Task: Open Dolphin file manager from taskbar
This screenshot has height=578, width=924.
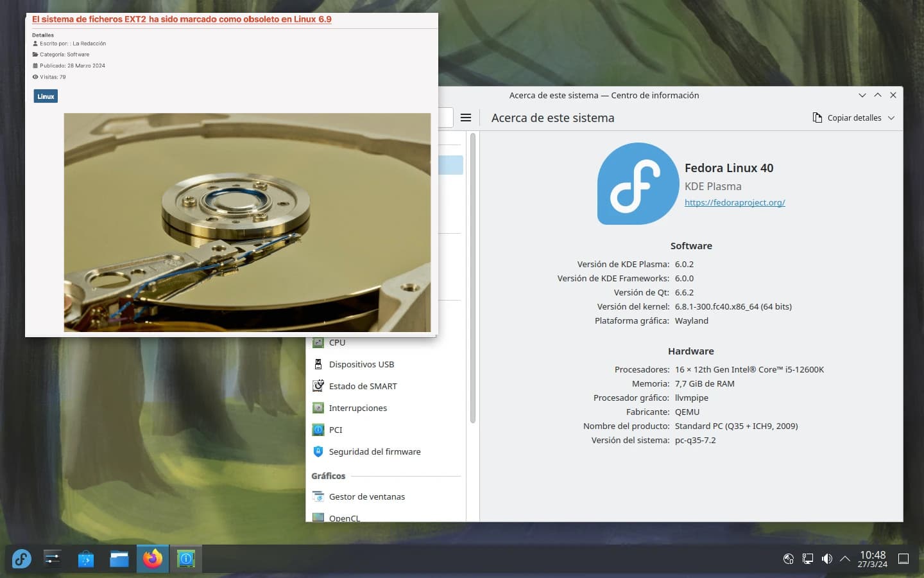Action: [x=119, y=559]
